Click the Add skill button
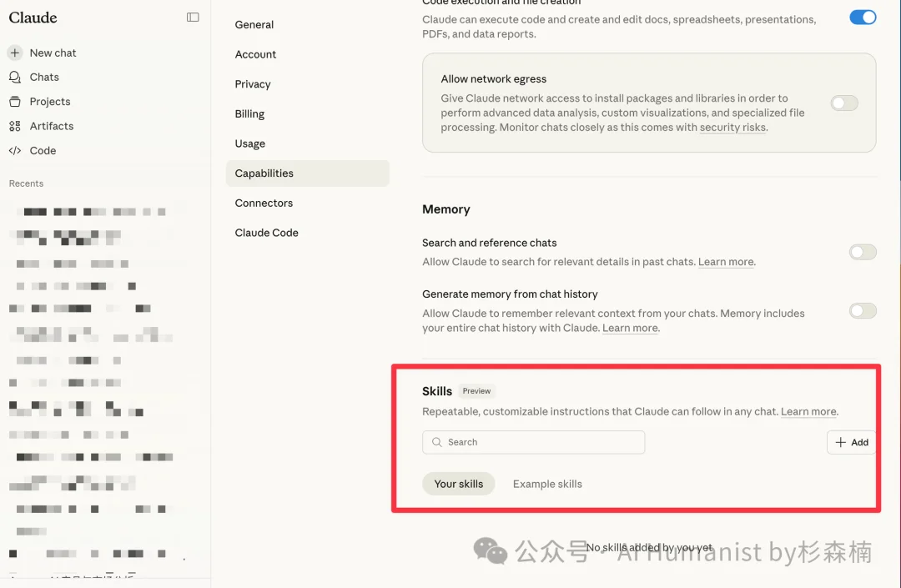The width and height of the screenshot is (901, 588). click(852, 442)
